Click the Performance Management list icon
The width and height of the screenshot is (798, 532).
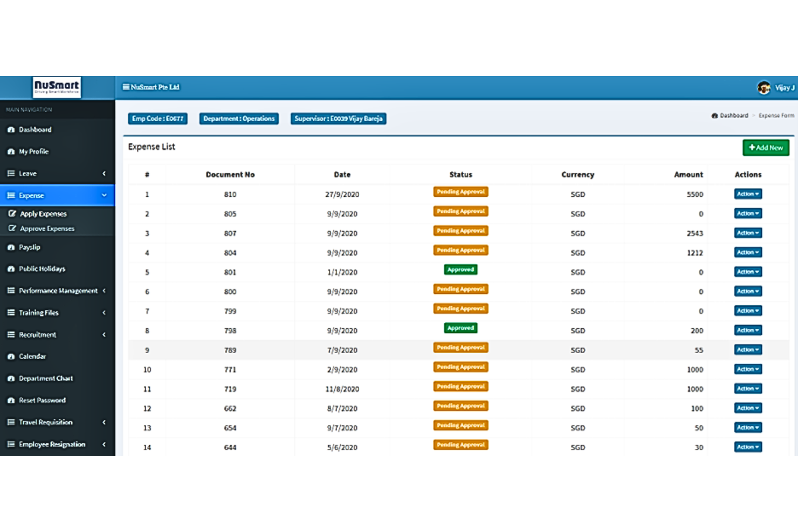coord(11,291)
